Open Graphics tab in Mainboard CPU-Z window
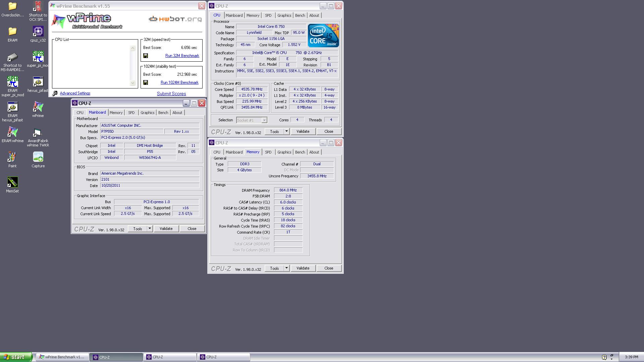This screenshot has height=362, width=644. coord(148,113)
